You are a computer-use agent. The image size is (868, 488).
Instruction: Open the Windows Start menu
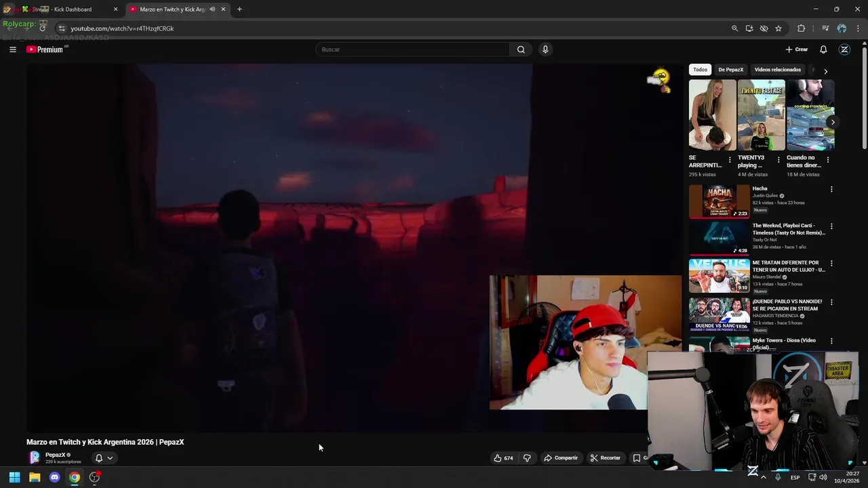14,477
